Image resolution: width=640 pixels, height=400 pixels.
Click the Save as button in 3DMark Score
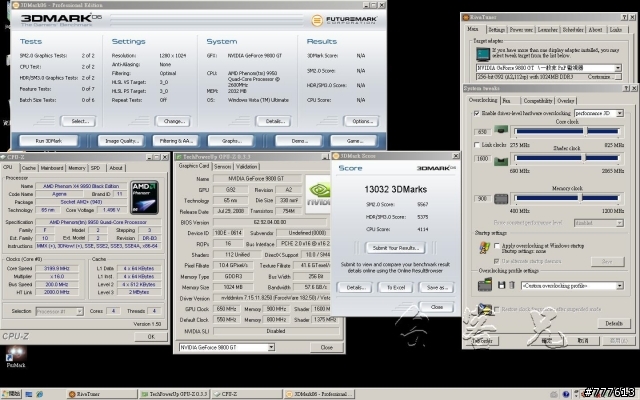click(437, 287)
